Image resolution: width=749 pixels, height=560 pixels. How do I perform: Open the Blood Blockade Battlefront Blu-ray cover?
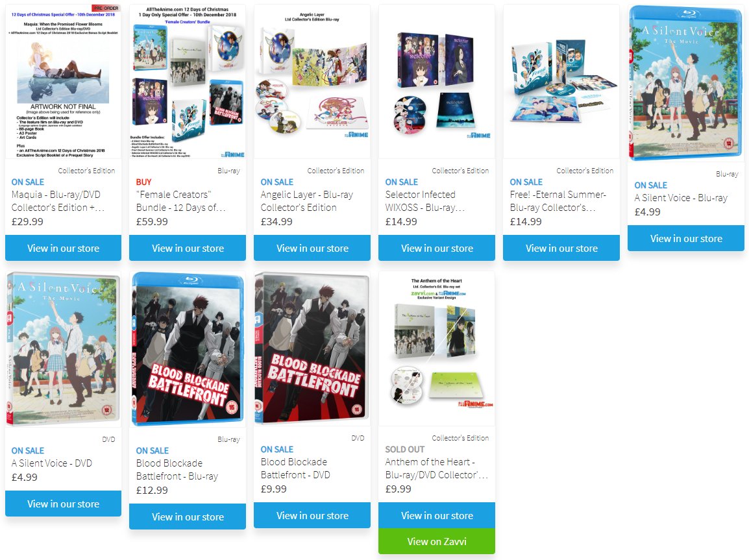pyautogui.click(x=188, y=350)
